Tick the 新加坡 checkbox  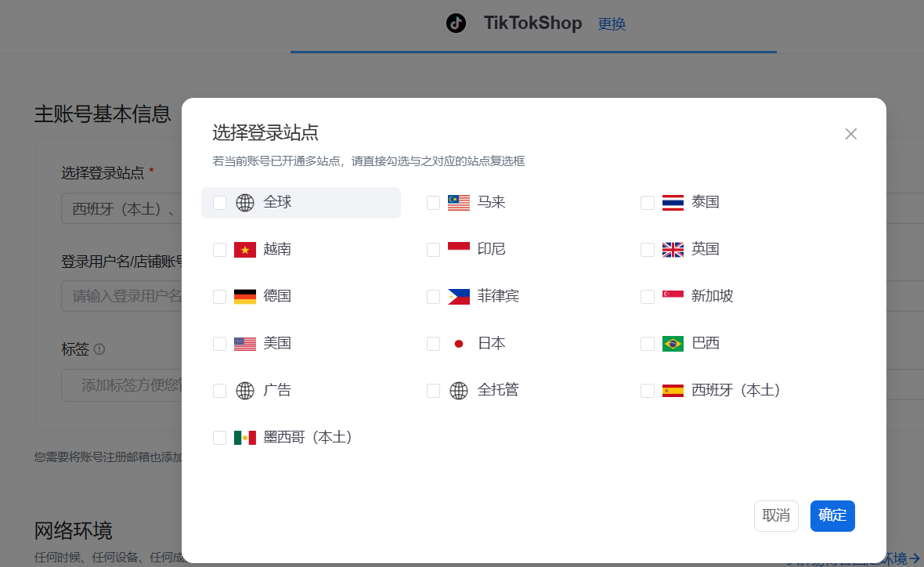coord(647,297)
